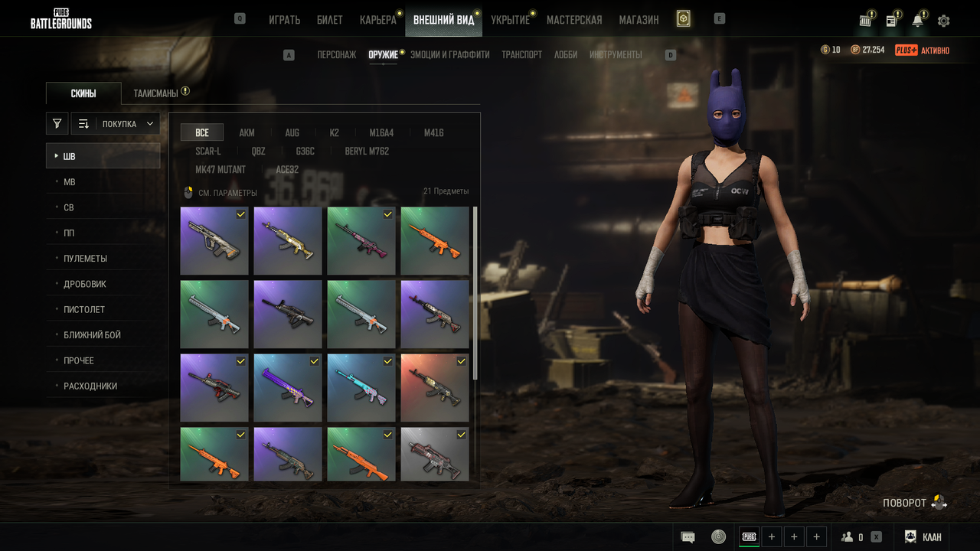Select the БЛИЖНИЙ БОЙ category

coord(103,335)
